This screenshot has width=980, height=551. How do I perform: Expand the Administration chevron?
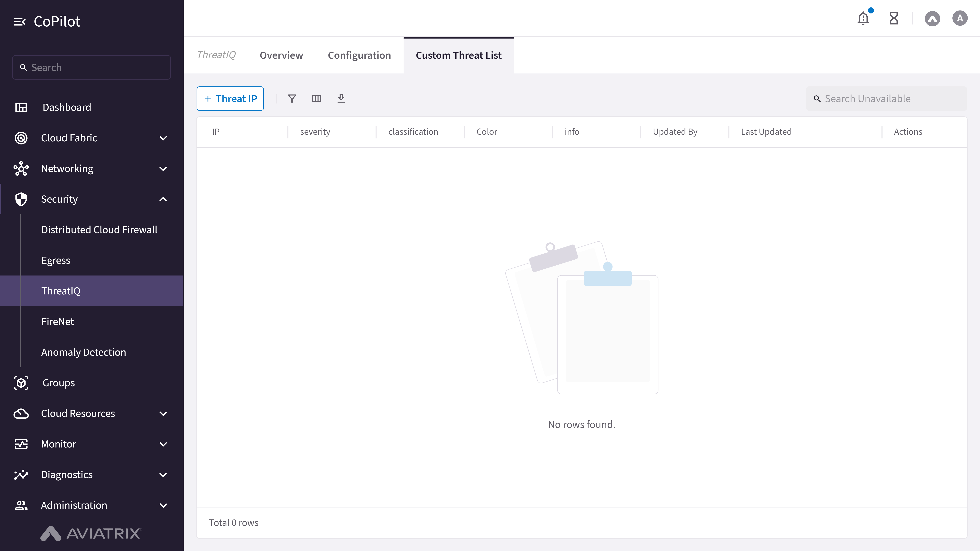(x=163, y=505)
